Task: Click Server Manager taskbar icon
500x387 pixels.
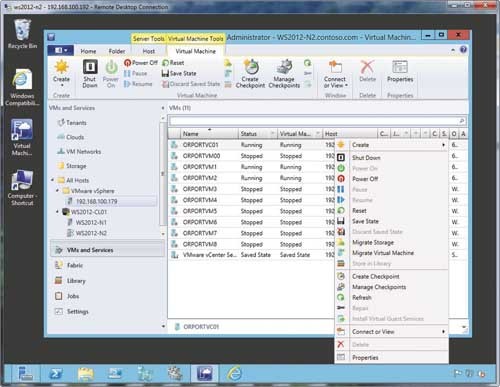Action: pos(26,373)
